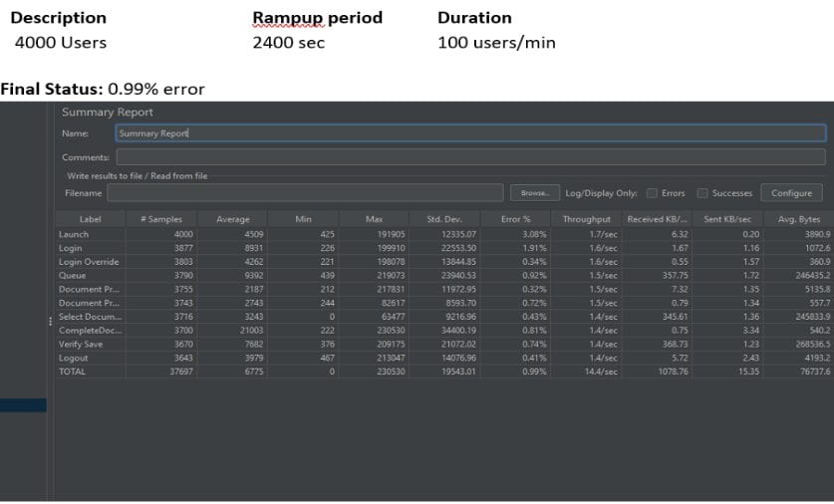Sort by the Label column header
This screenshot has width=834, height=504.
click(x=91, y=219)
